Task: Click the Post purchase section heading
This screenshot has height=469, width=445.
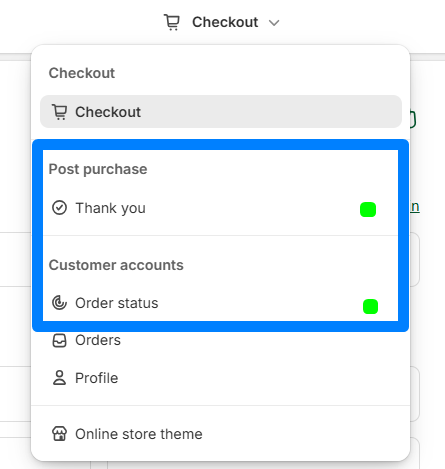Action: point(98,169)
